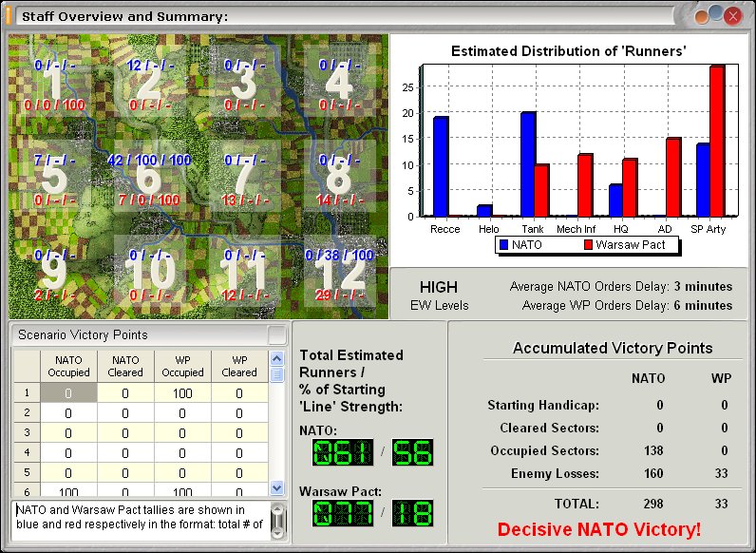Click the WP TOTAL value '33'
Image resolution: width=756 pixels, height=553 pixels.
click(x=721, y=504)
